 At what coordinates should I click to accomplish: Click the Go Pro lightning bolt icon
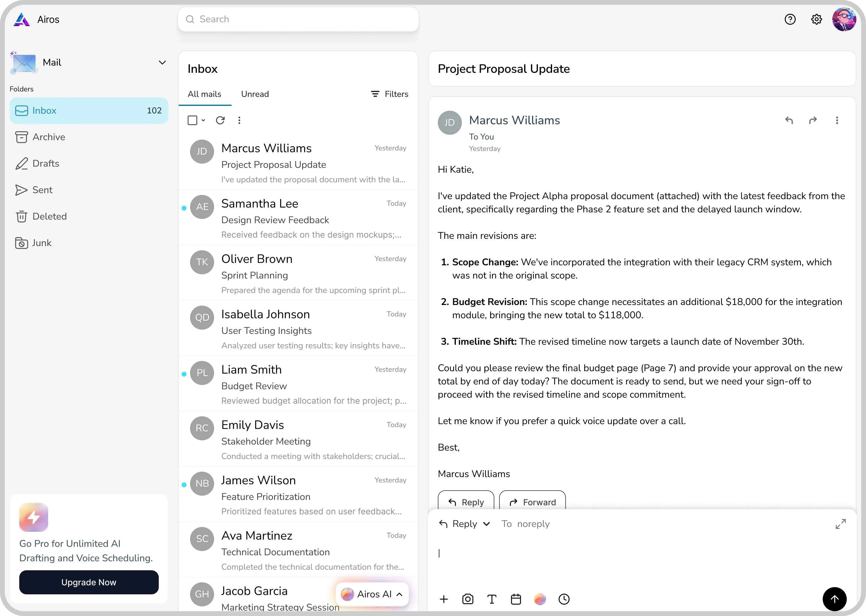tap(34, 517)
